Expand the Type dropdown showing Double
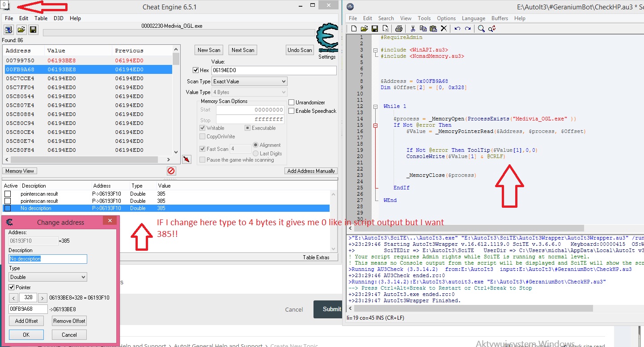The height and width of the screenshot is (347, 644). click(x=47, y=277)
